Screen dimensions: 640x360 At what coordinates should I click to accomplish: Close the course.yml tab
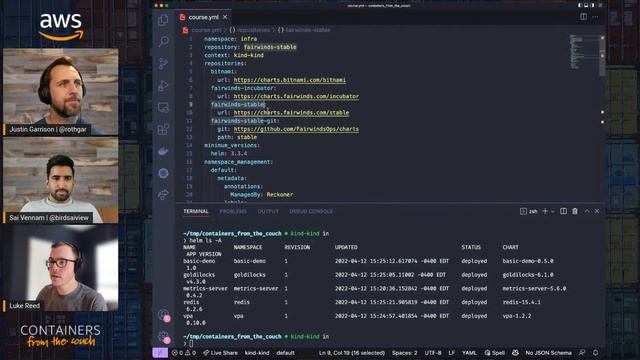tap(225, 17)
